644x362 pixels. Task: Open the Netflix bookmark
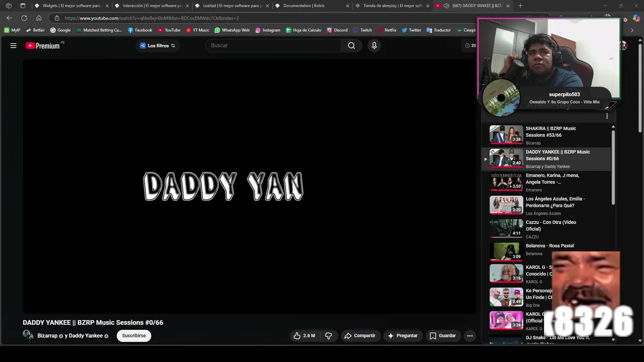pyautogui.click(x=387, y=30)
